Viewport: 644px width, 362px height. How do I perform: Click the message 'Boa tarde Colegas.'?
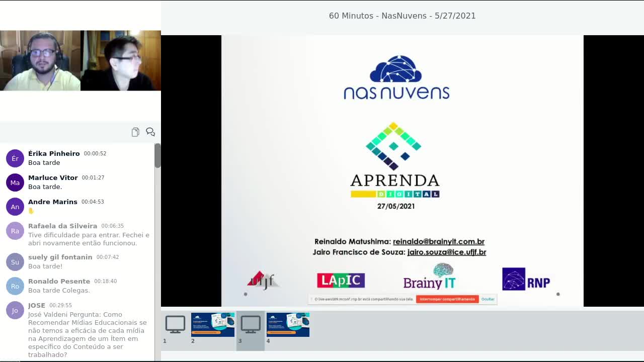point(59,290)
